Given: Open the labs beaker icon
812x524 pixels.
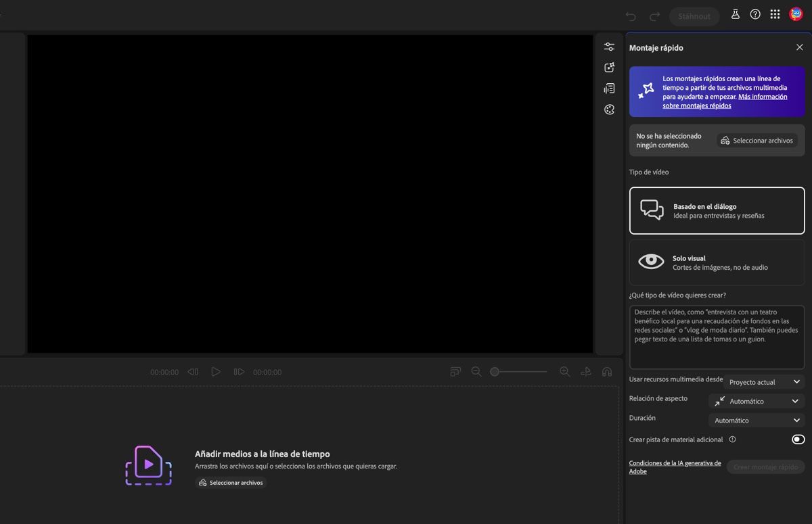Looking at the screenshot, I should coord(736,14).
